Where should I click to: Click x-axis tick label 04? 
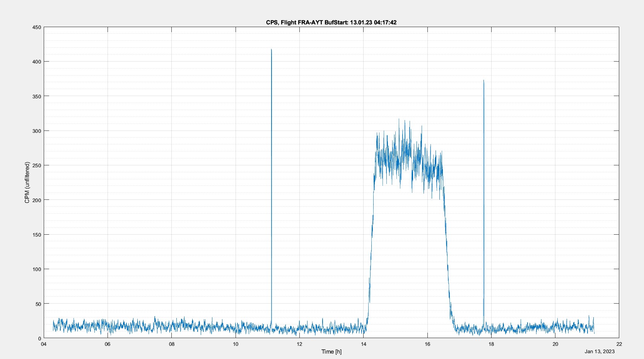(44, 344)
